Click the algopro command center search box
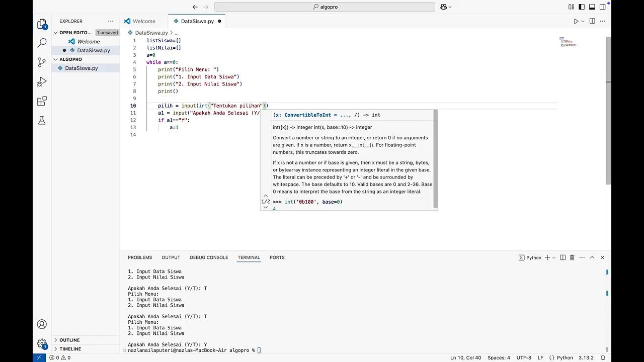 (325, 7)
